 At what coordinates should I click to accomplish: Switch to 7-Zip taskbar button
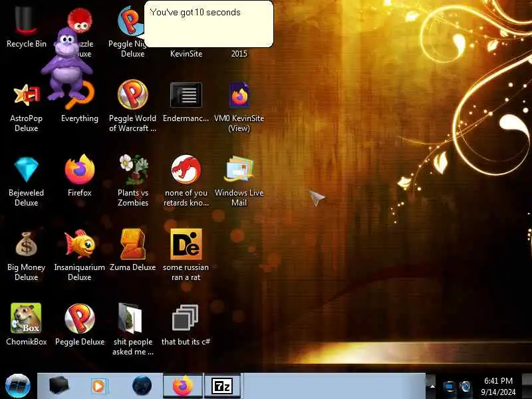[222, 386]
